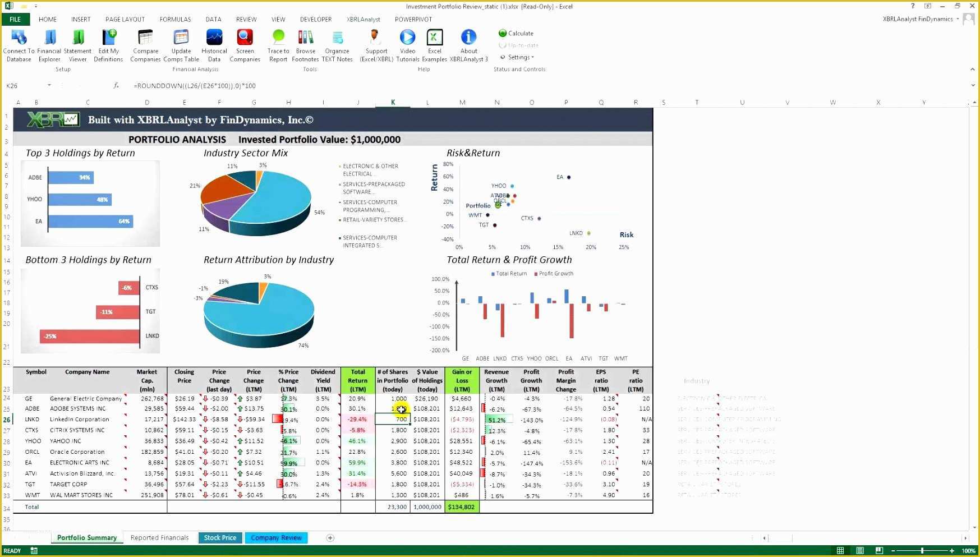Open About XBRLAnalyst 3

469,45
